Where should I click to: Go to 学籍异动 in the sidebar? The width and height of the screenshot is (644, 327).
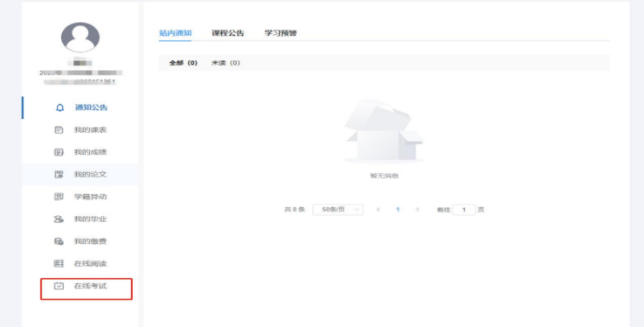point(80,197)
